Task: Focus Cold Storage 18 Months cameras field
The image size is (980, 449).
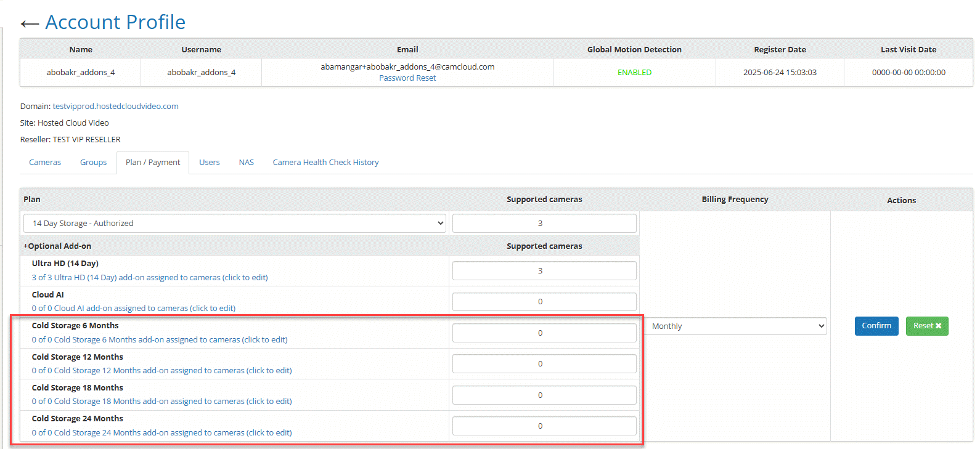Action: point(544,395)
